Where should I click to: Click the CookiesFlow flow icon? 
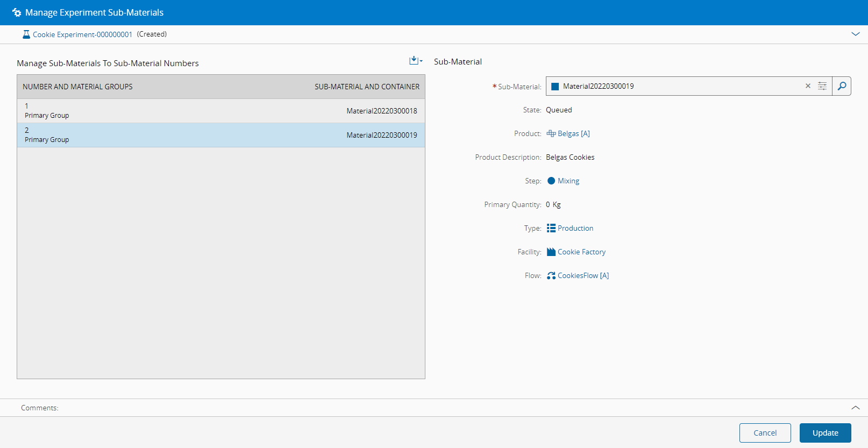pos(551,275)
